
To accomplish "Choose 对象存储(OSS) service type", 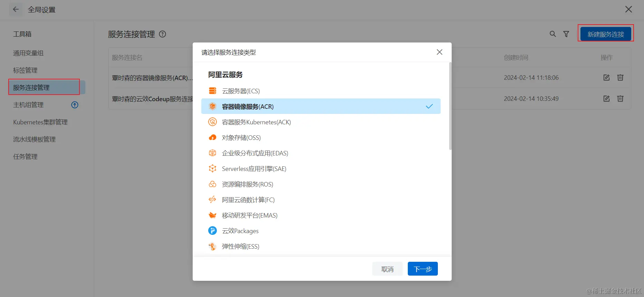I will pyautogui.click(x=321, y=137).
